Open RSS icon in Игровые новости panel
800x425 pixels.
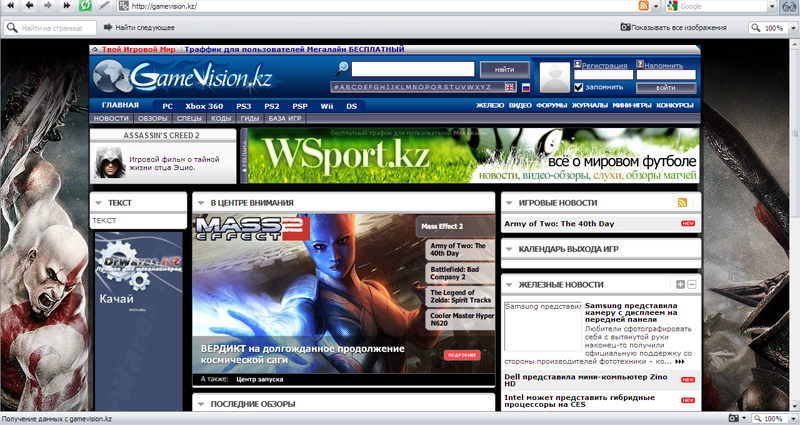tap(682, 203)
